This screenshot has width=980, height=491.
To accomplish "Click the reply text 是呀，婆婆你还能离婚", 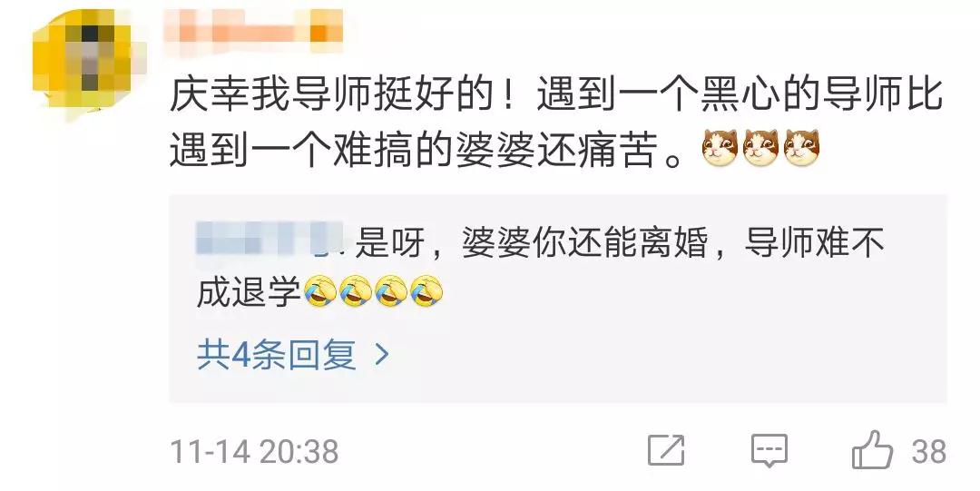I will [531, 242].
